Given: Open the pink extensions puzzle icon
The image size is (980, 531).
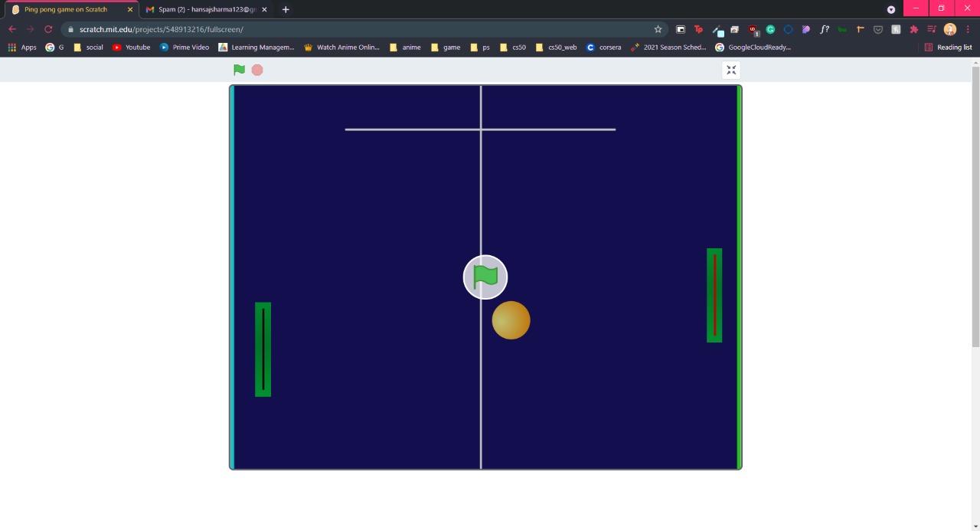Looking at the screenshot, I should point(913,29).
